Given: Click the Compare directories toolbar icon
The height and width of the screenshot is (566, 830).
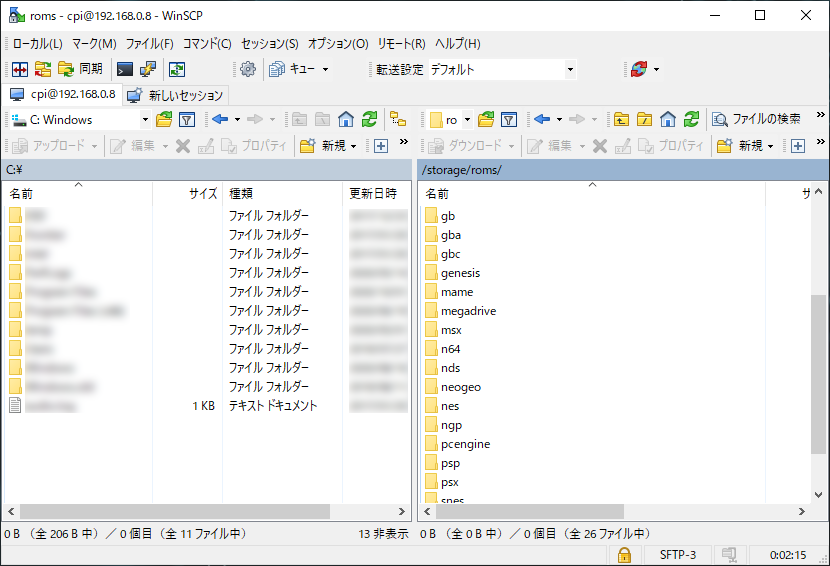Looking at the screenshot, I should 20,69.
